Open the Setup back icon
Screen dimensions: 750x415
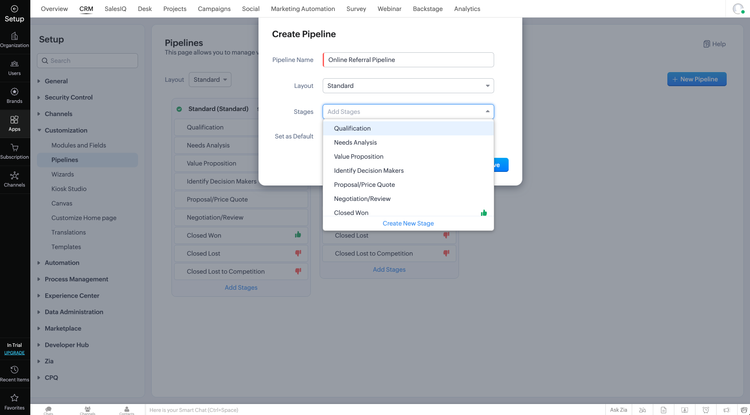[x=14, y=9]
